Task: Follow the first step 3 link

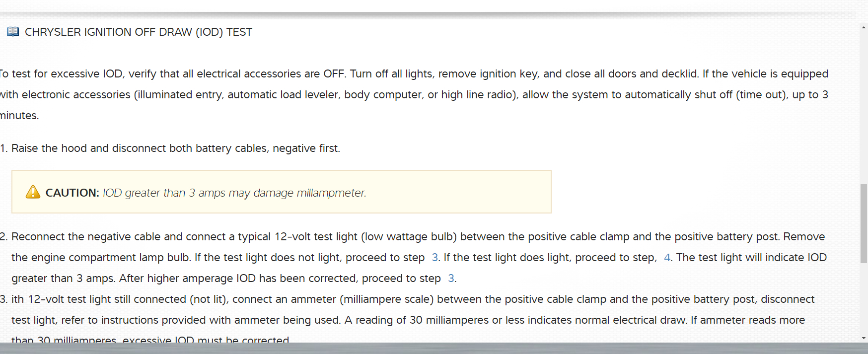Action: [x=434, y=257]
